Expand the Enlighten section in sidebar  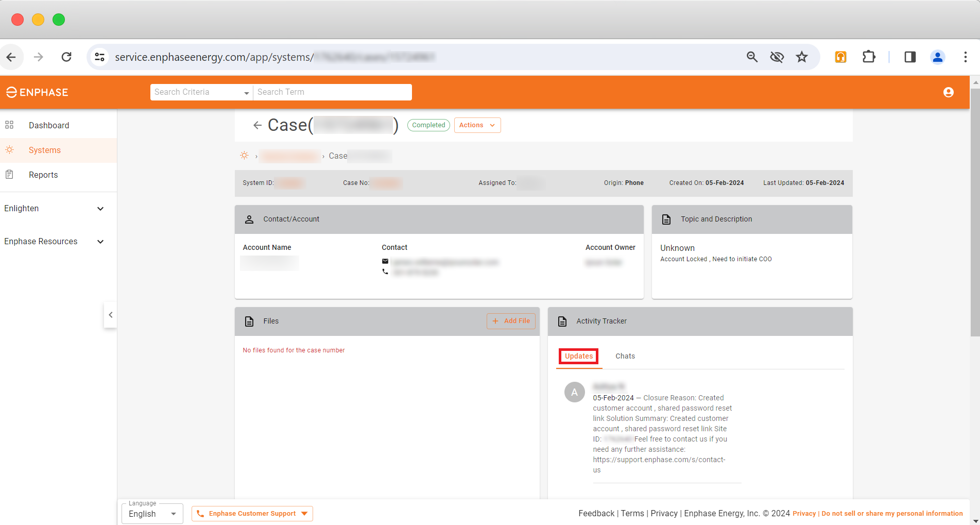pos(100,209)
